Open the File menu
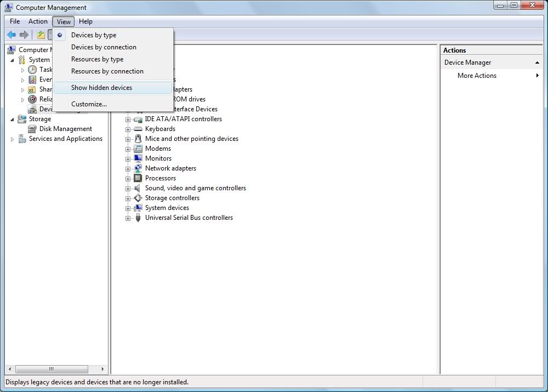Image resolution: width=548 pixels, height=392 pixels. coord(15,21)
